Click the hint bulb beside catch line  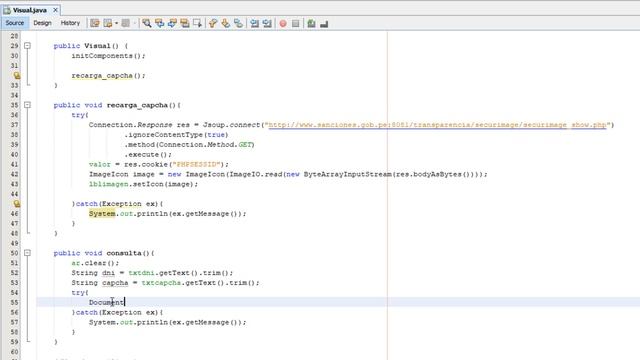[x=16, y=204]
